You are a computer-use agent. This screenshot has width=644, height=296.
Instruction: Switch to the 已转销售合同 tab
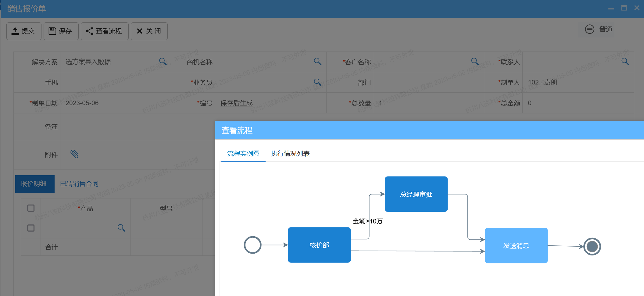[79, 184]
